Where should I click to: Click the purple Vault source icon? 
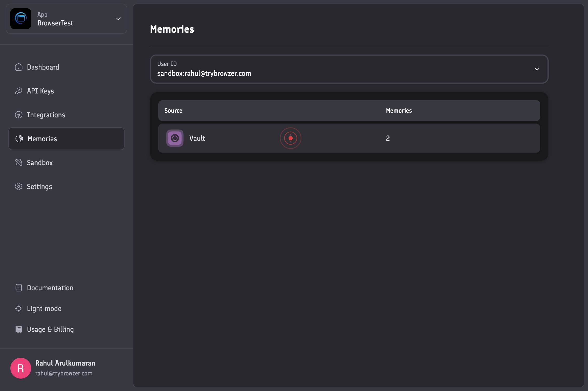tap(175, 138)
